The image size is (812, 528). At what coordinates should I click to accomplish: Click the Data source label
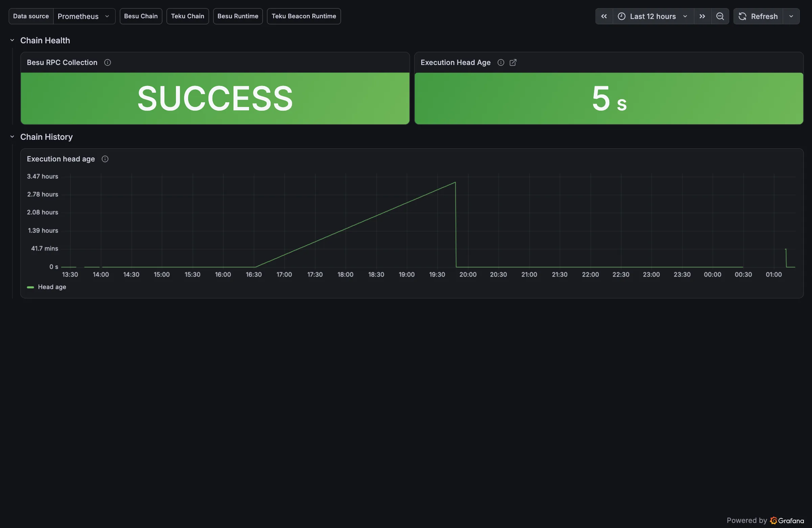pyautogui.click(x=31, y=16)
